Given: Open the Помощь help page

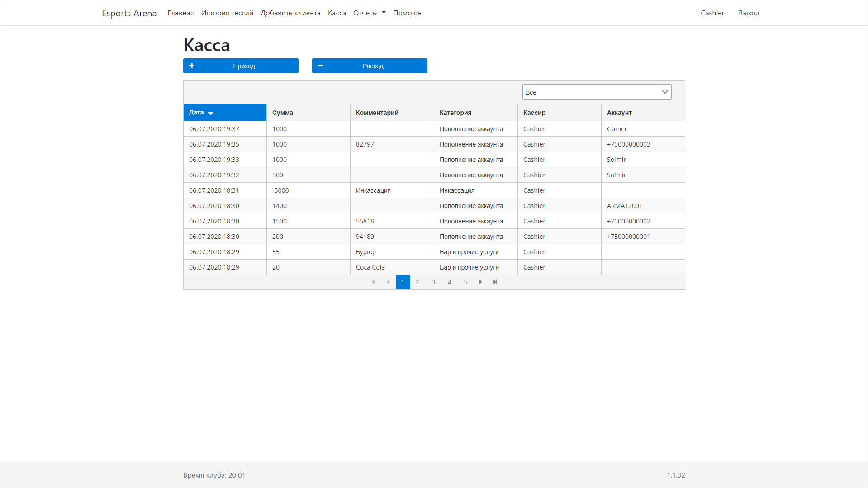Looking at the screenshot, I should [407, 13].
